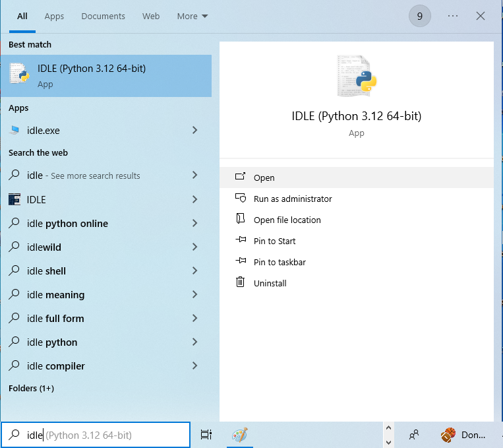Viewport: 503px width, 448px height.
Task: Switch to the Documents tab
Action: pos(103,16)
